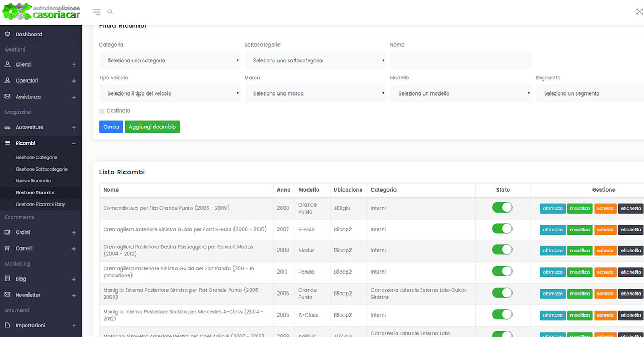The height and width of the screenshot is (337, 644).
Task: Toggle the sidebar hamburger menu icon
Action: point(97,12)
